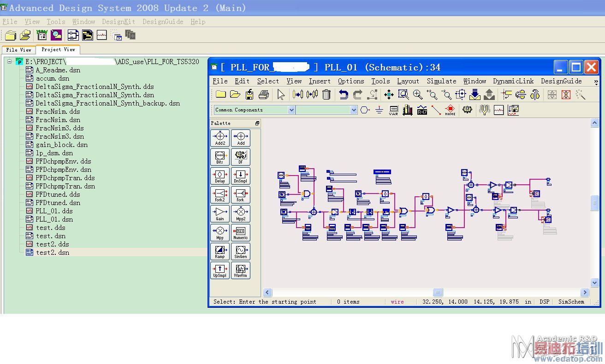
Task: Select the Add2 palette component
Action: coord(220,138)
